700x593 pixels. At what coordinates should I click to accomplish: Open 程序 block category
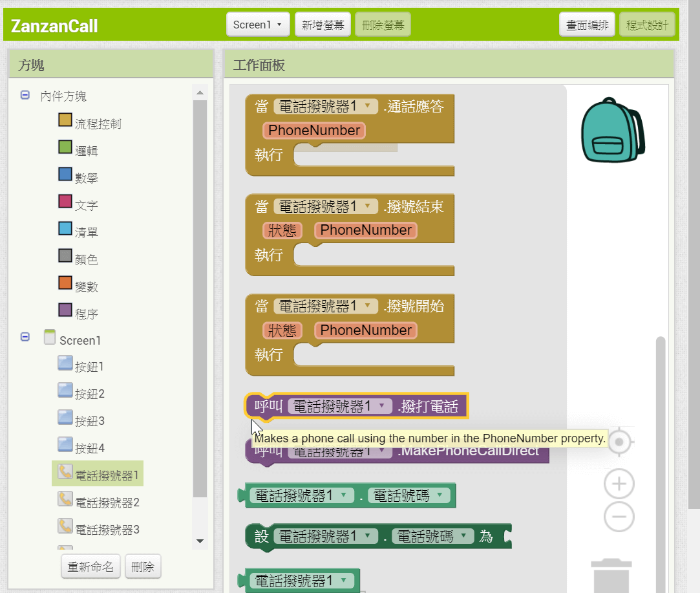(x=78, y=313)
